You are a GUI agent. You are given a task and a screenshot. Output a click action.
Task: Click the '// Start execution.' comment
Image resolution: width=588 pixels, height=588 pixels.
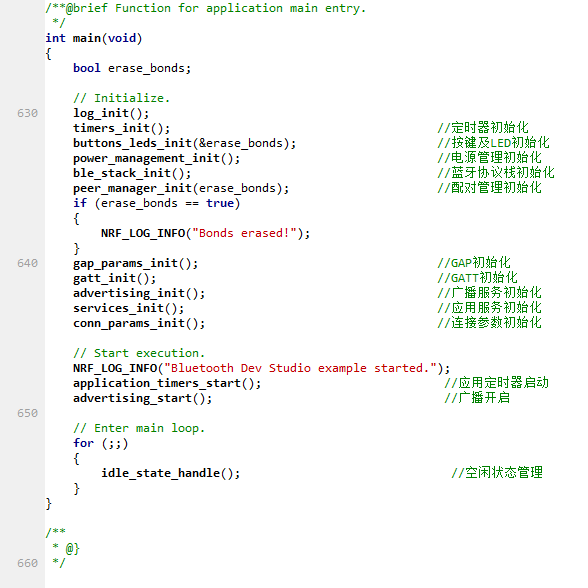(x=139, y=353)
